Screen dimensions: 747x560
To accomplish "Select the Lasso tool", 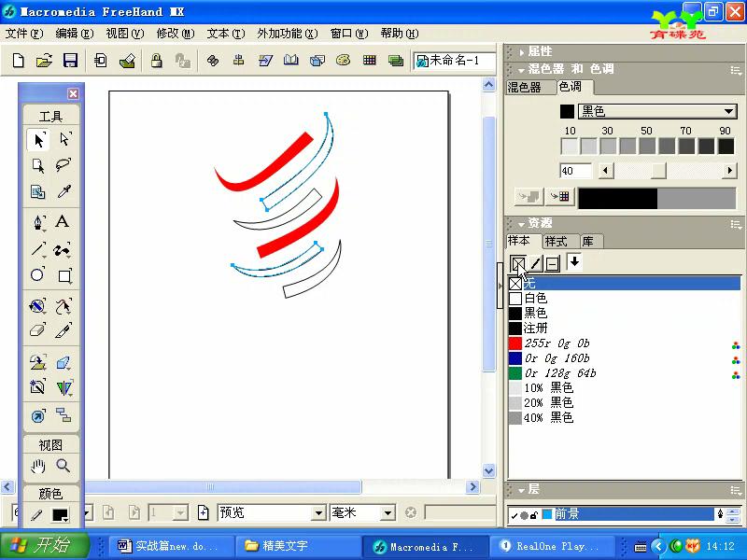I will (63, 166).
